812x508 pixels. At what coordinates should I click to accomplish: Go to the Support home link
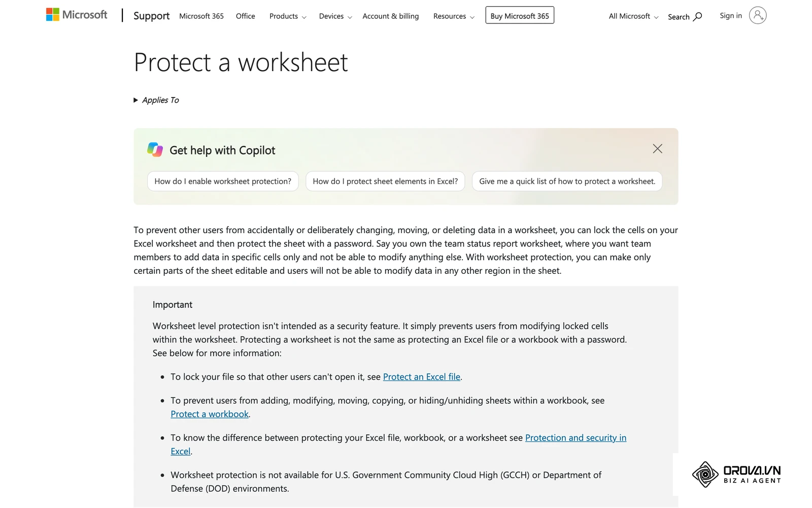(x=151, y=16)
